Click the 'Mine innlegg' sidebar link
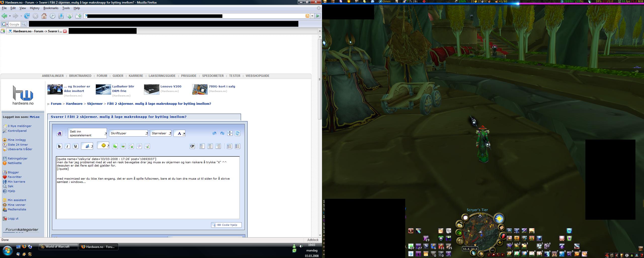644x258 pixels. coord(17,140)
